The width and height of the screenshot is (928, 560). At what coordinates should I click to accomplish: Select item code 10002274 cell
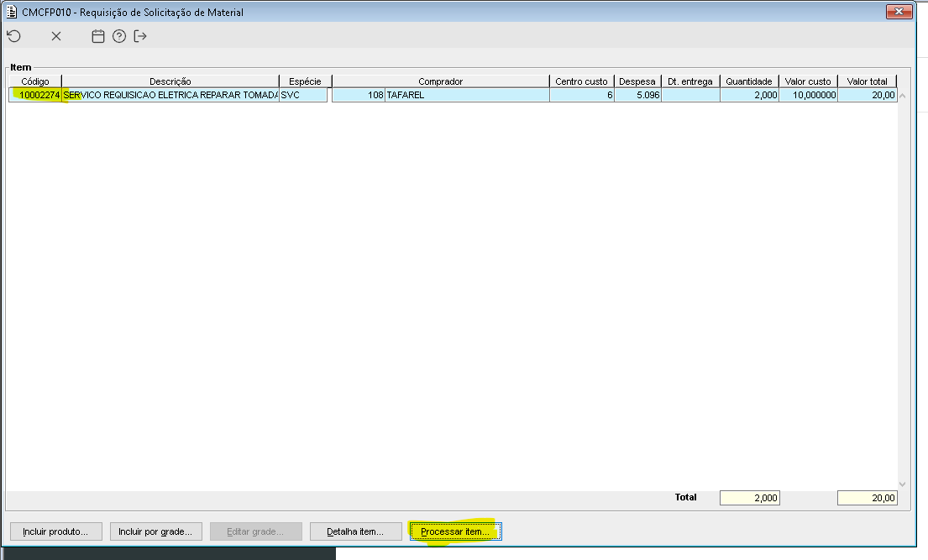35,96
